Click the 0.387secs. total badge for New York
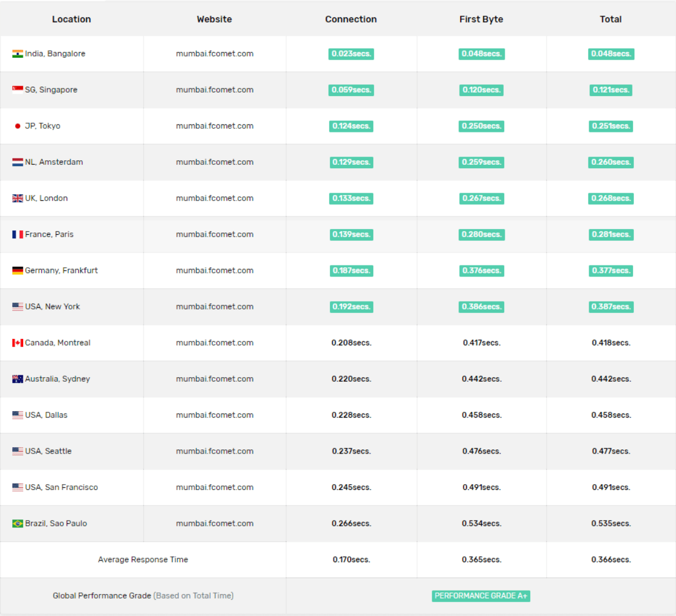 click(611, 307)
